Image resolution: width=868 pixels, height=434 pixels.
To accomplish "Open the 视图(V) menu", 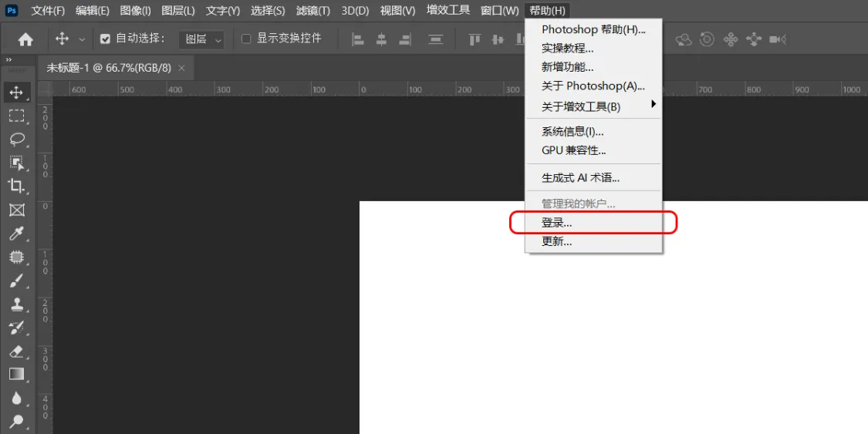I will pos(398,11).
